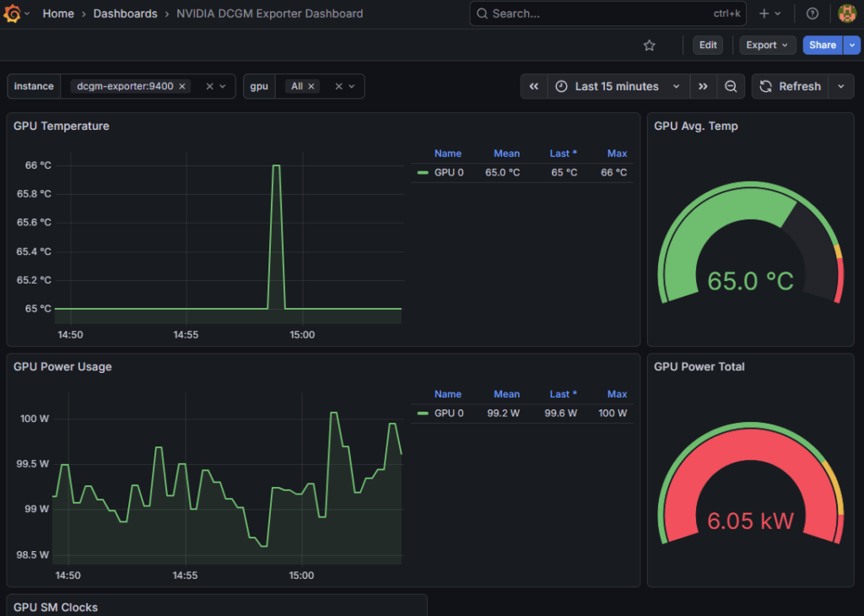Image resolution: width=864 pixels, height=616 pixels.
Task: Remove the All gpu filter chip
Action: pos(311,86)
